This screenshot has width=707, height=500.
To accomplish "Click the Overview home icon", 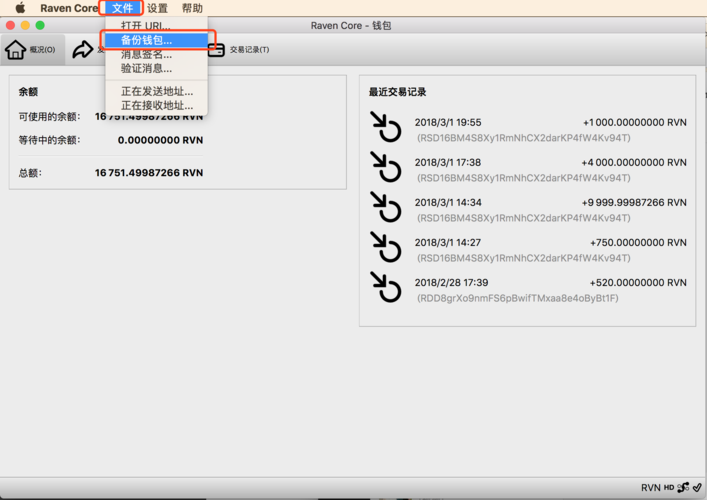I will click(x=16, y=49).
